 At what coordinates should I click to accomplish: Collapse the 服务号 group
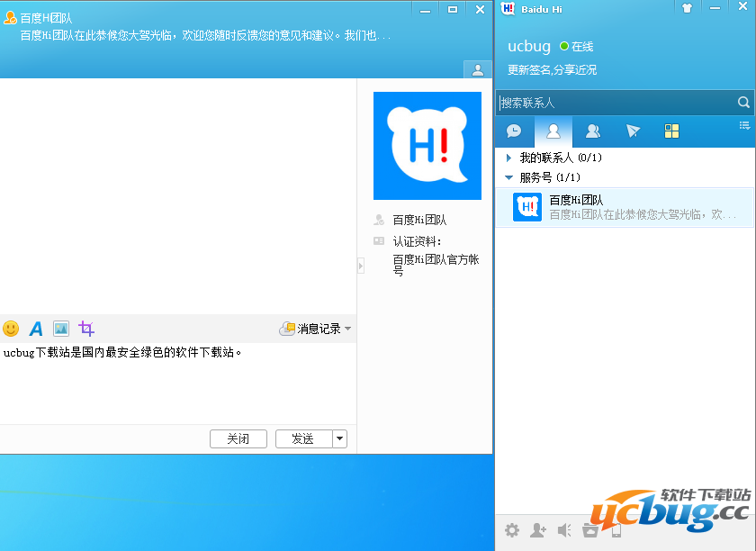(508, 176)
